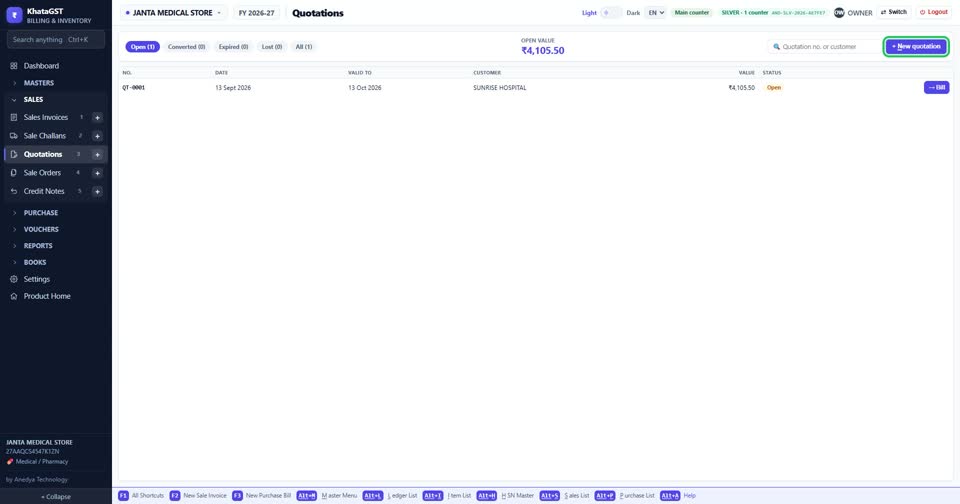Click the SILVER license badge
The height and width of the screenshot is (504, 960).
pos(773,12)
